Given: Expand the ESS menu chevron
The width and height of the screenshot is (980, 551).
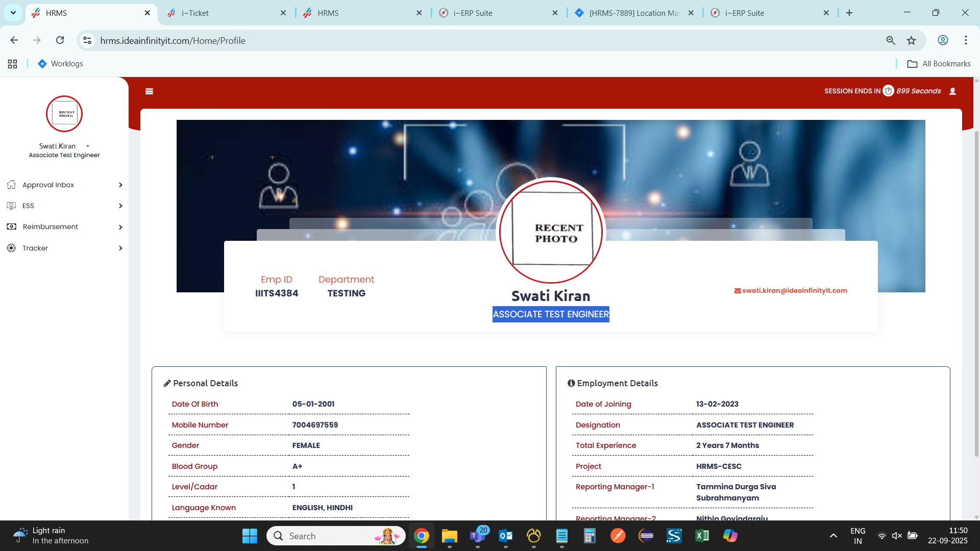Looking at the screenshot, I should 120,206.
